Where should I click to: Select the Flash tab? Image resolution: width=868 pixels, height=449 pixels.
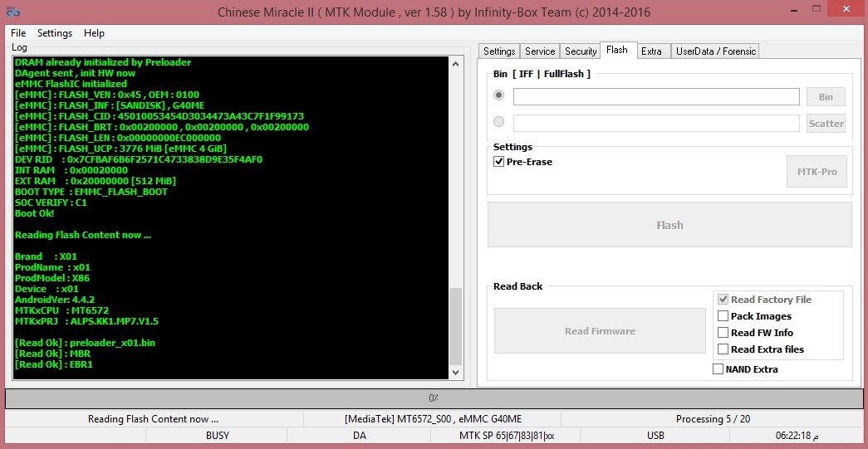[617, 51]
